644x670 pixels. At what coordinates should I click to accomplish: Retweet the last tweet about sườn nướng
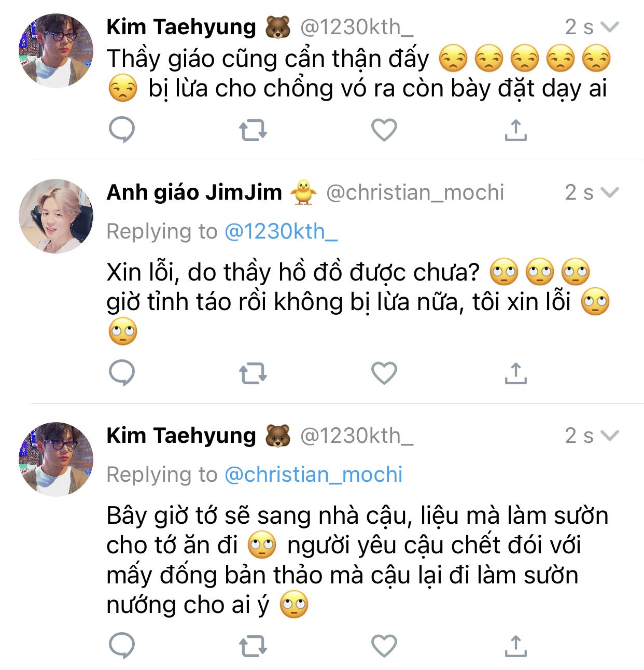coord(253,646)
